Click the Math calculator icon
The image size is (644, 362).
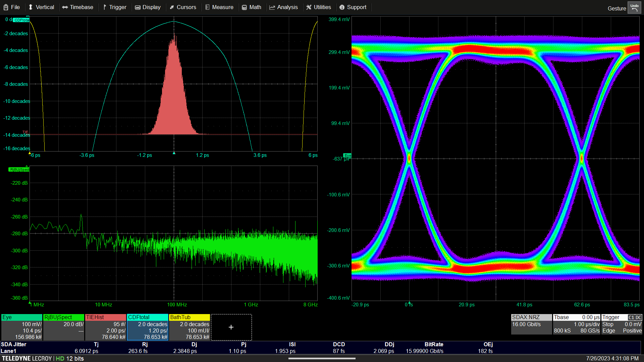tap(244, 7)
